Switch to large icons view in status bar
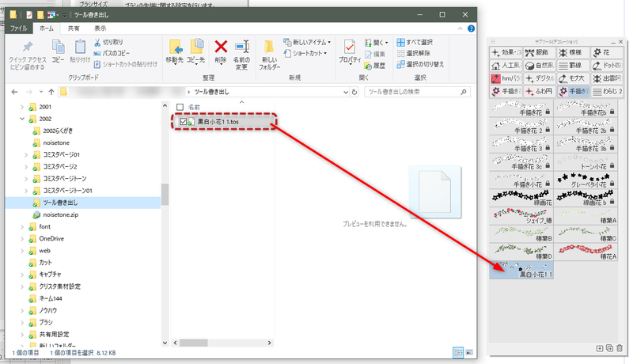The width and height of the screenshot is (633, 364). click(x=469, y=352)
